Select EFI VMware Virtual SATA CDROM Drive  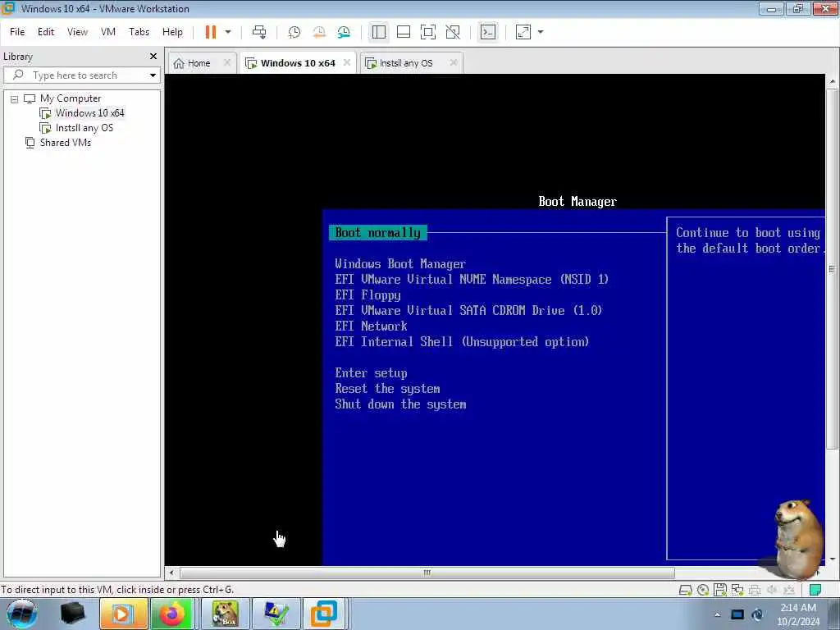tap(468, 310)
